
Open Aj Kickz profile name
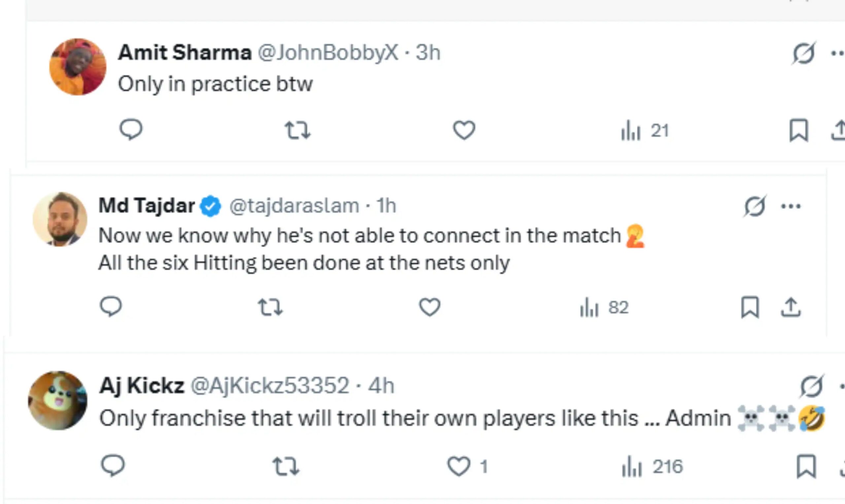point(142,386)
